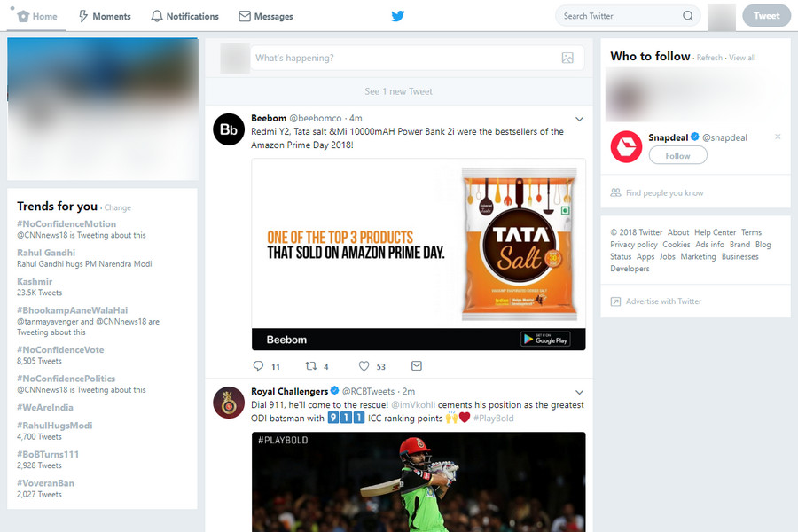798x532 pixels.
Task: Go to the Home tab
Action: 37,16
